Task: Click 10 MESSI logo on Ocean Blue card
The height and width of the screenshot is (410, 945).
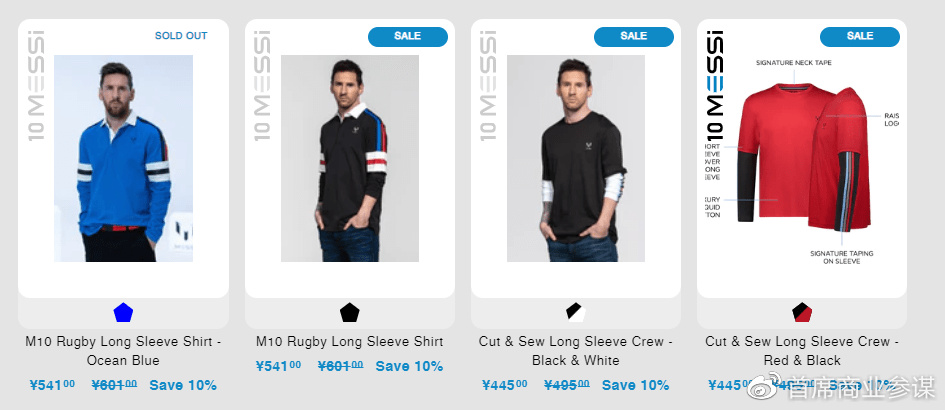Action: (x=37, y=85)
